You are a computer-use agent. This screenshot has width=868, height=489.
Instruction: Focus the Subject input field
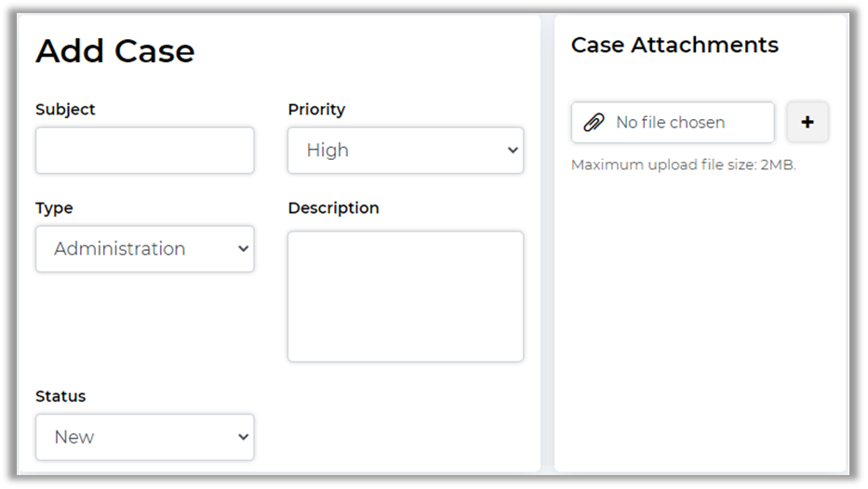(x=144, y=151)
